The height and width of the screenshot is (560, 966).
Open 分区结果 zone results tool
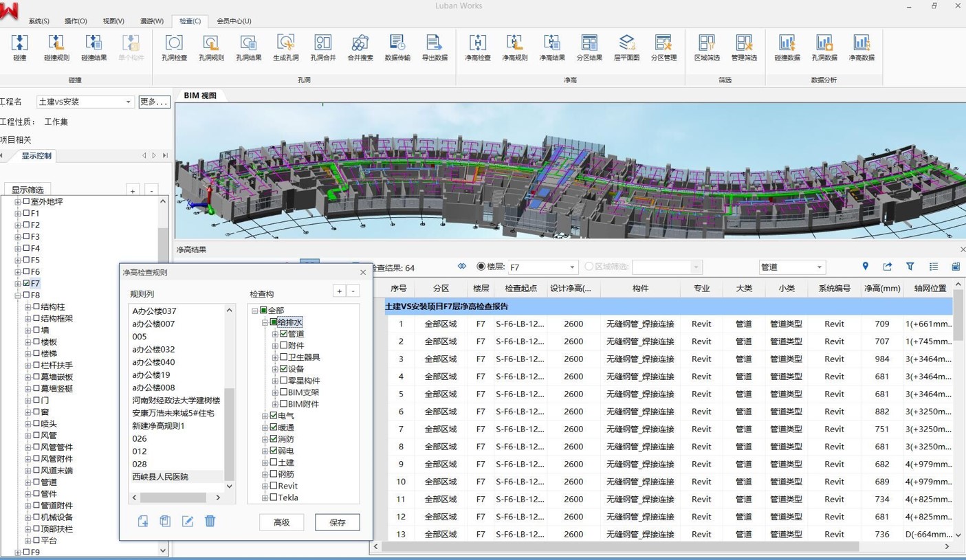coord(589,47)
